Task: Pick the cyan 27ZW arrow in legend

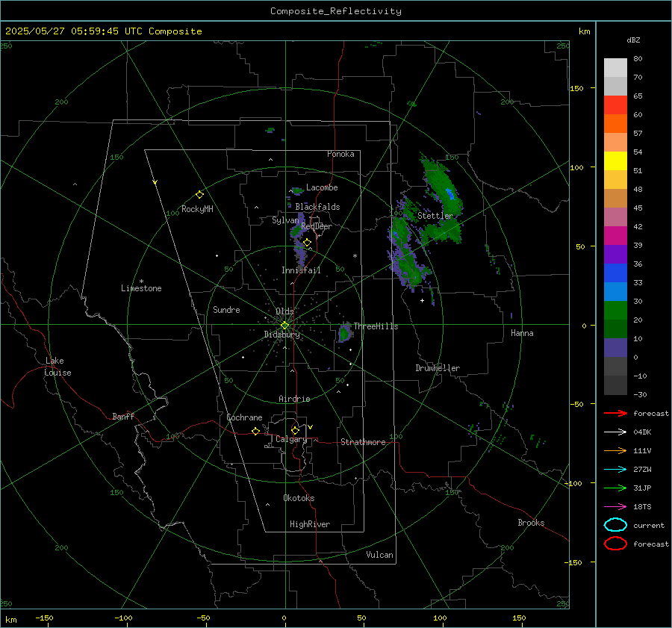Action: [x=615, y=470]
